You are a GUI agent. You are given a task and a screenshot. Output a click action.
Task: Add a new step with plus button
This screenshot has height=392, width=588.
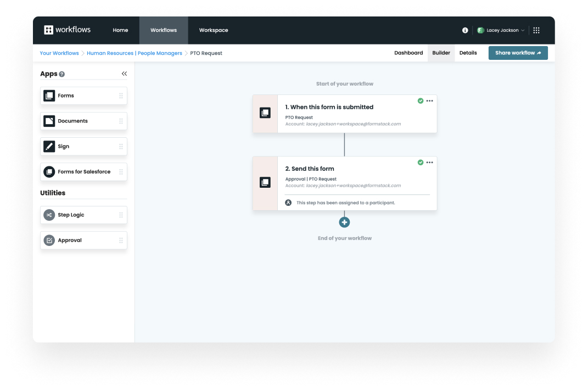344,222
